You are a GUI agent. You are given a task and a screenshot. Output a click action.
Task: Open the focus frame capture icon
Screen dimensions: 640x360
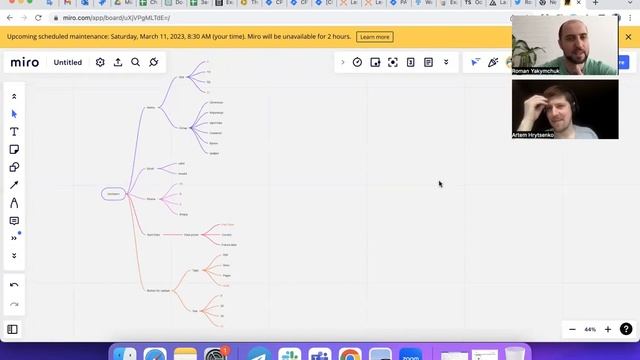coord(393,62)
